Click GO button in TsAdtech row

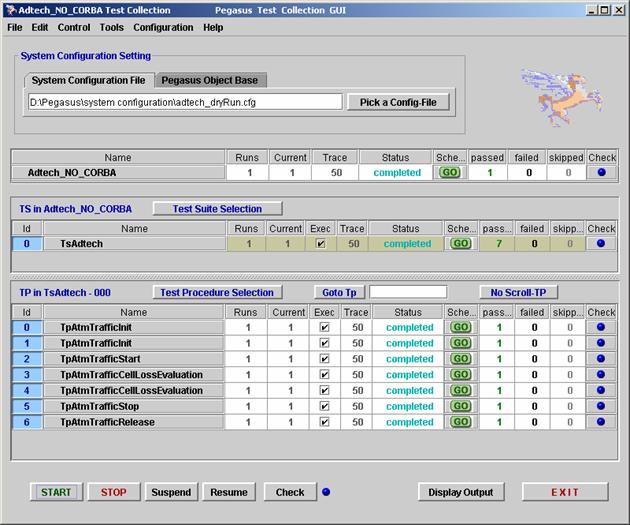point(460,243)
